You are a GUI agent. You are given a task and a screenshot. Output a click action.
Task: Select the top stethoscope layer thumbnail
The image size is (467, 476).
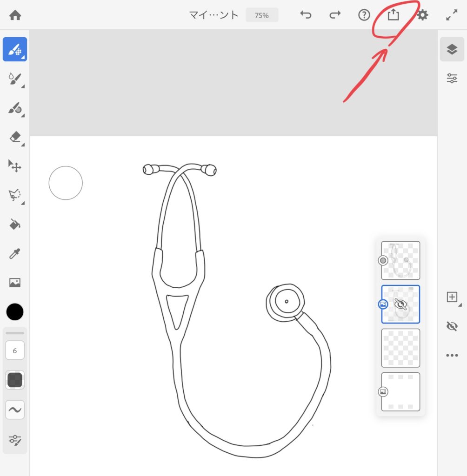(x=400, y=260)
